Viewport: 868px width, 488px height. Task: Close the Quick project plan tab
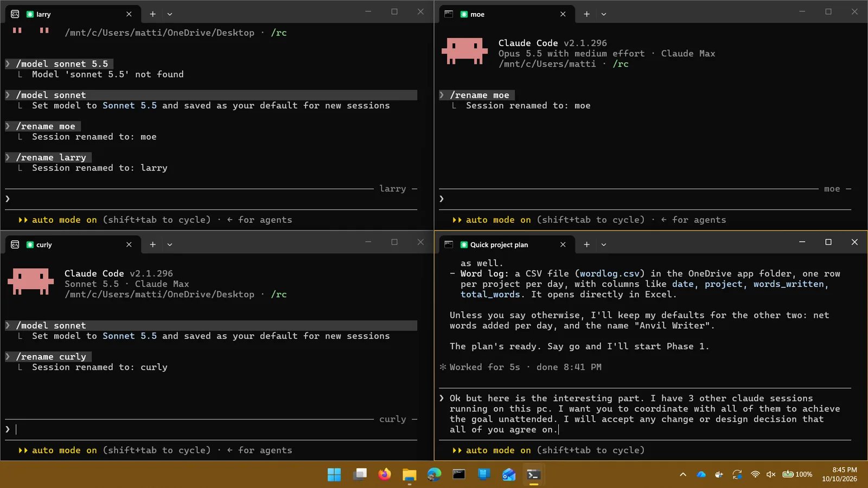pos(563,245)
